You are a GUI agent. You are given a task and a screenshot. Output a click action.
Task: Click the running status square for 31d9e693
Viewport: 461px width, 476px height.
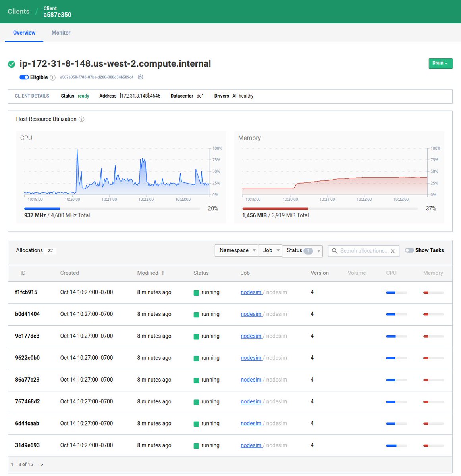click(x=196, y=446)
